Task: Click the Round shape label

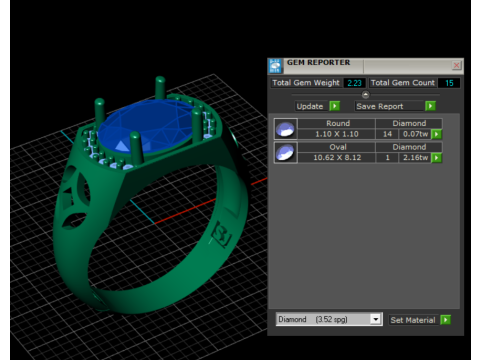Action: [337, 123]
